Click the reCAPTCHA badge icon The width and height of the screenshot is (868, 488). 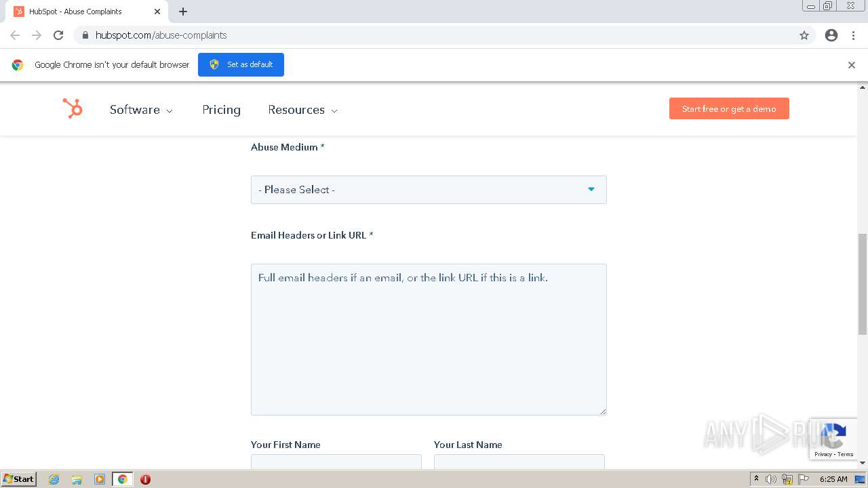tap(833, 434)
